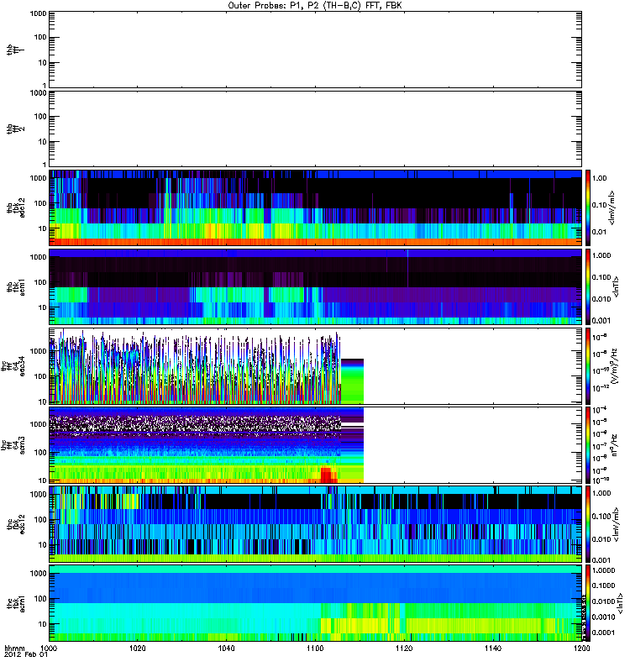Click the color bar beside thb fbk scm1
This screenshot has width=630, height=672.
point(589,286)
